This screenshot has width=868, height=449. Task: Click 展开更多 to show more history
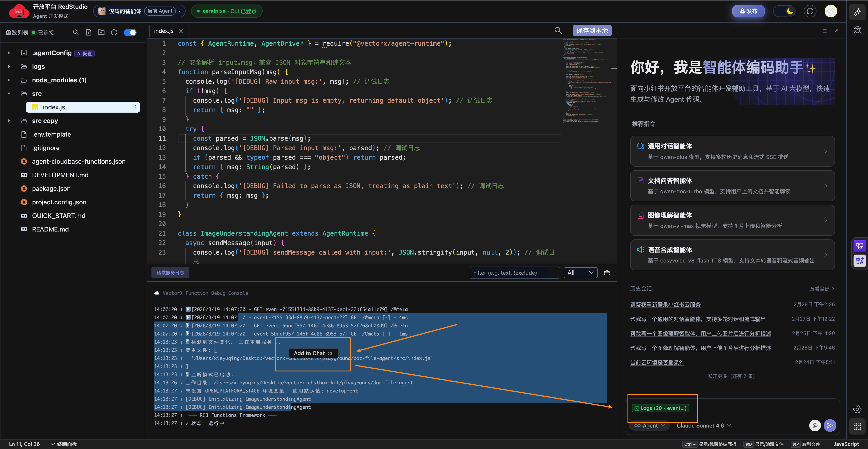tap(731, 376)
